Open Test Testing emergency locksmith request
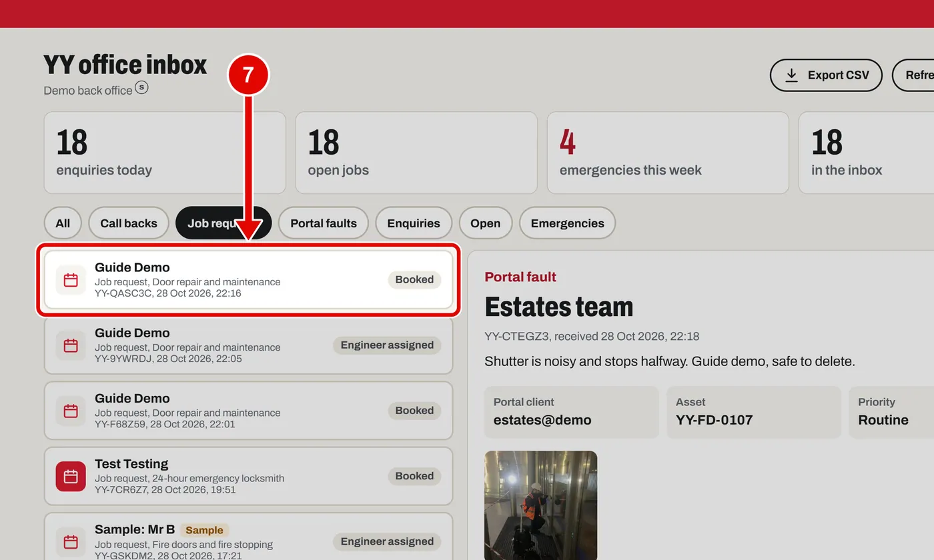Screen dimensions: 934x560 tap(248, 476)
